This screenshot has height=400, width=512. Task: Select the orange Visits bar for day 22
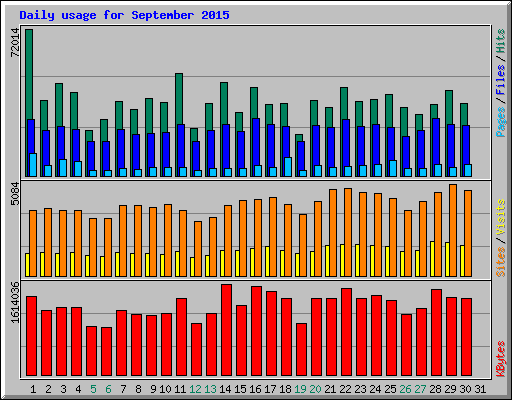pyautogui.click(x=348, y=232)
